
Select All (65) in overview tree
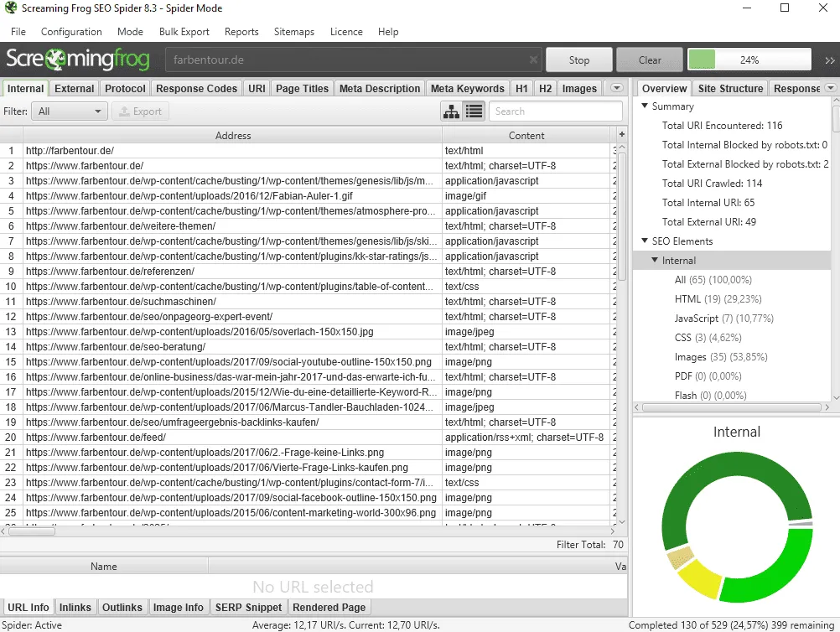point(713,280)
